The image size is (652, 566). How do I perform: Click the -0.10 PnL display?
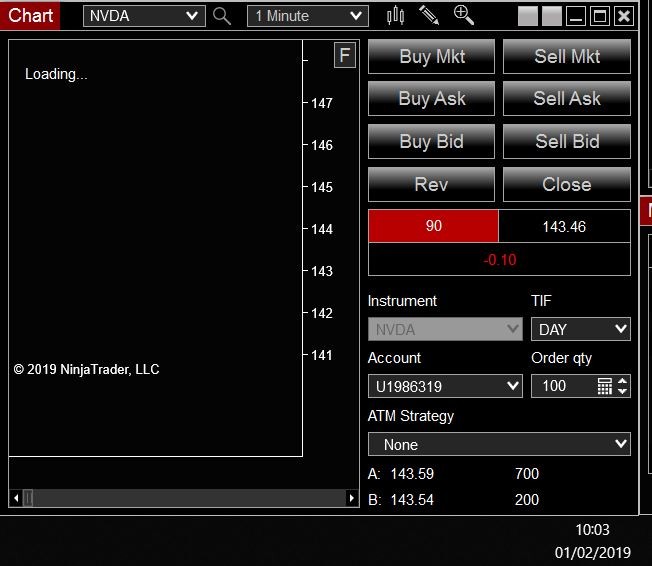pos(499,260)
